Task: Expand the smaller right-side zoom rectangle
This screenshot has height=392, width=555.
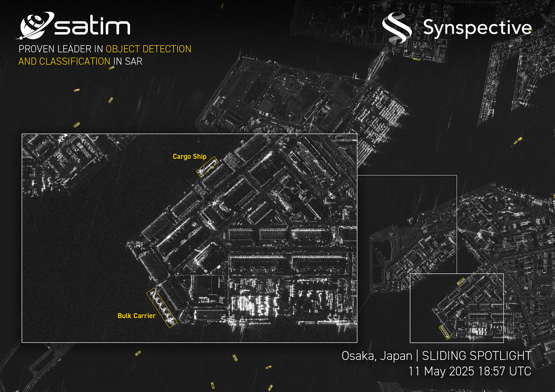Action: [457, 309]
